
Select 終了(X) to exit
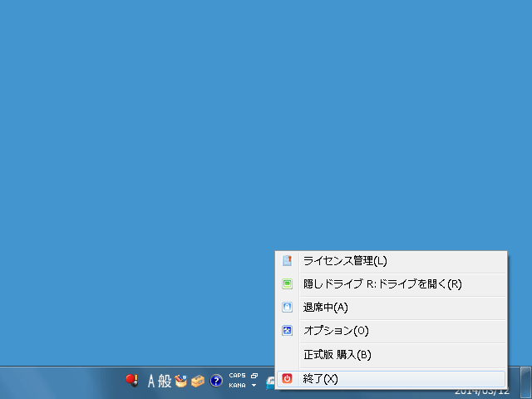(x=391, y=379)
